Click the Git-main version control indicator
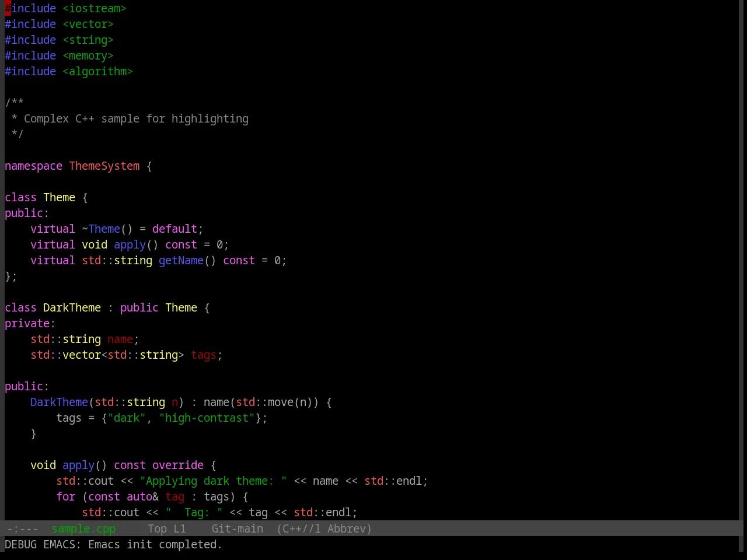This screenshot has width=747, height=560. click(x=237, y=528)
